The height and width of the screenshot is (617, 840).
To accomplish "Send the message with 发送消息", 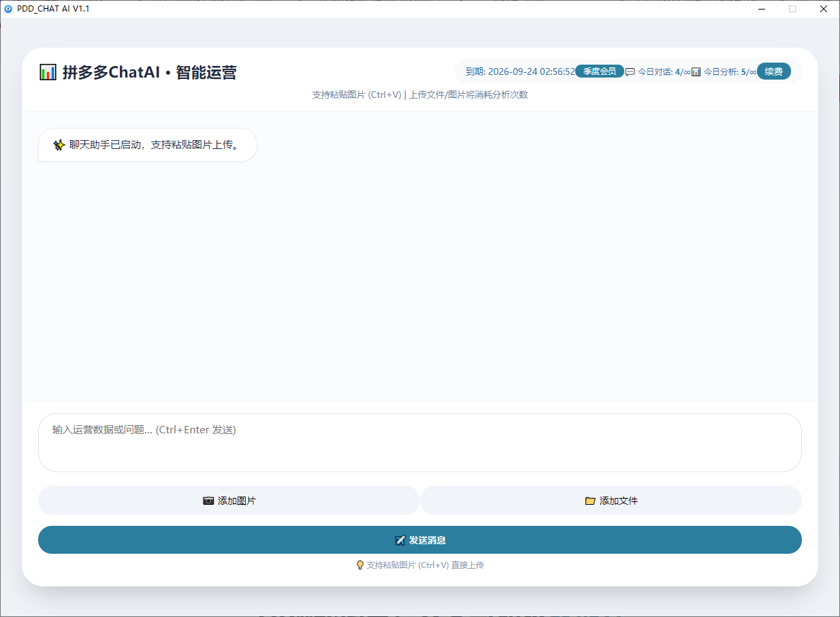I will tap(420, 540).
